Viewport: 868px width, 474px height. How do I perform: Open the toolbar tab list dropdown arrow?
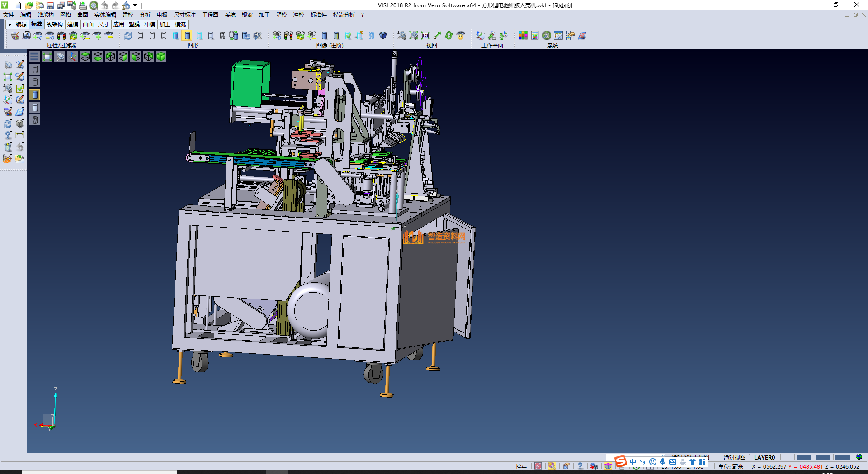tap(9, 24)
